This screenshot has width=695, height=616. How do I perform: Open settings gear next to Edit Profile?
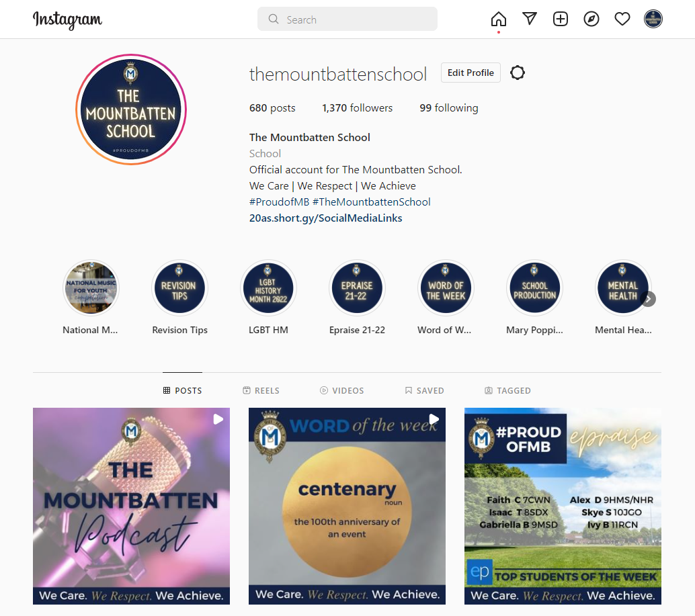tap(518, 73)
